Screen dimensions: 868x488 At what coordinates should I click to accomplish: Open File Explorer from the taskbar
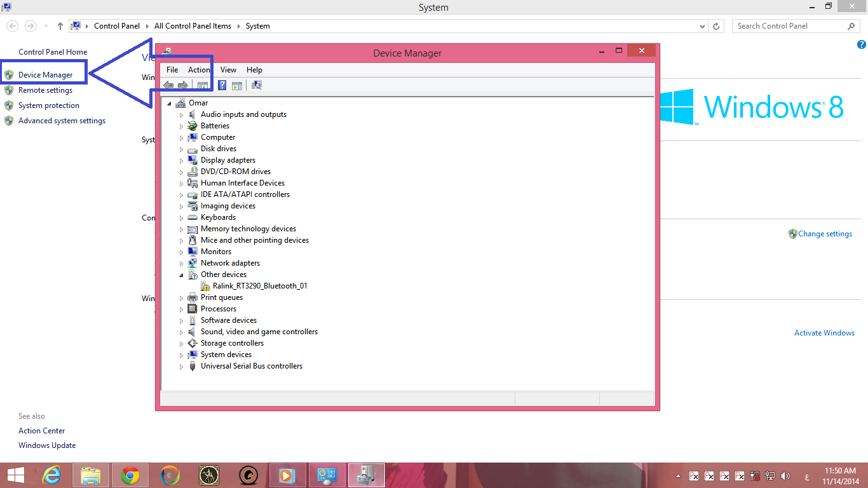91,475
